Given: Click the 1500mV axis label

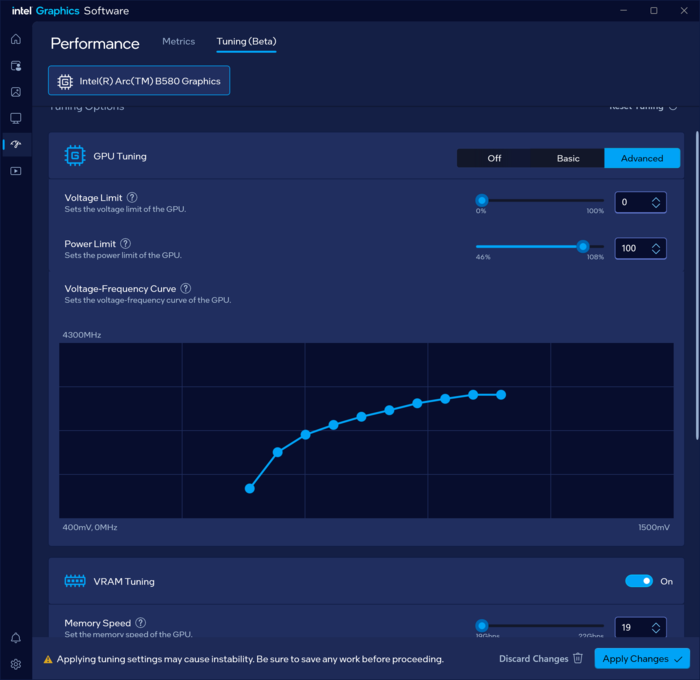Looking at the screenshot, I should point(654,527).
